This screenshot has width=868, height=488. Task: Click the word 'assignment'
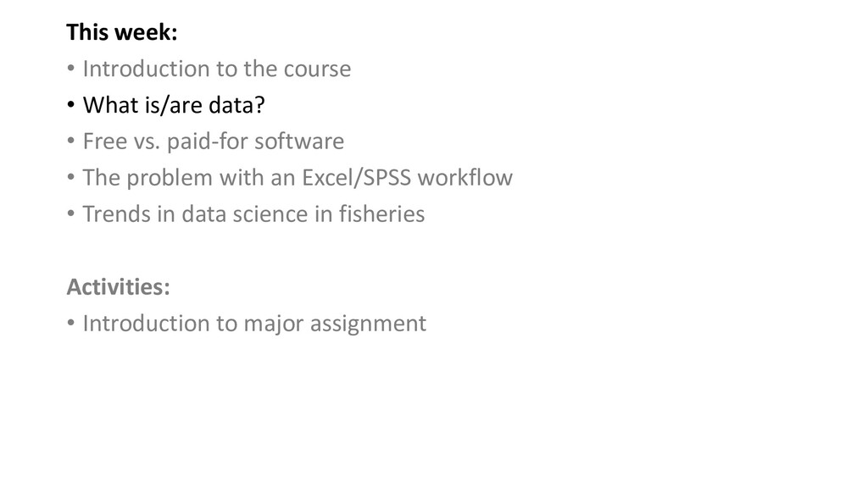[368, 324]
